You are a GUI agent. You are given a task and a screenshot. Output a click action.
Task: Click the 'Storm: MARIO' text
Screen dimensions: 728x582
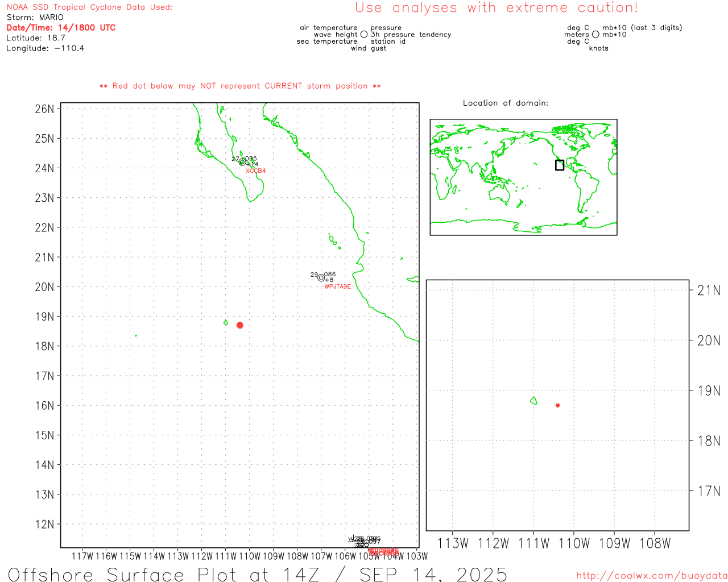(35, 18)
